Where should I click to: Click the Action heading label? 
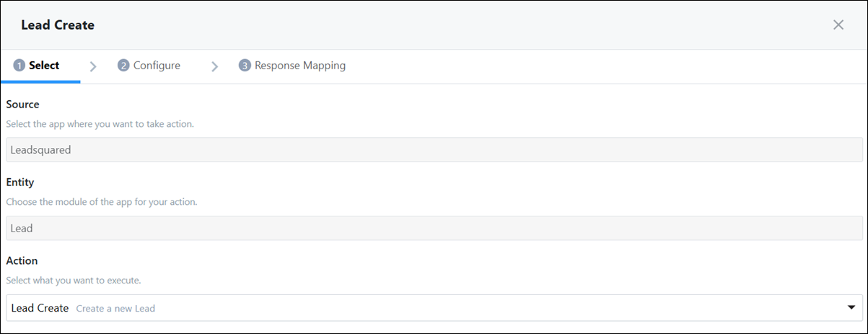22,260
